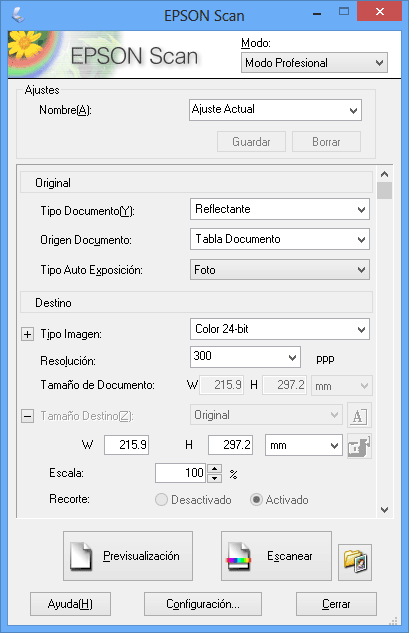Click the scrollbar down arrow

coord(384,510)
